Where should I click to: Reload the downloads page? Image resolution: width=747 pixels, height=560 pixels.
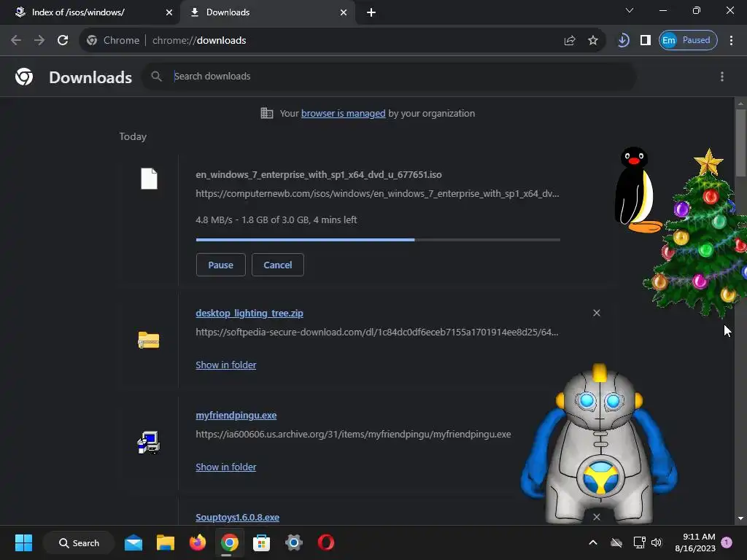point(63,40)
